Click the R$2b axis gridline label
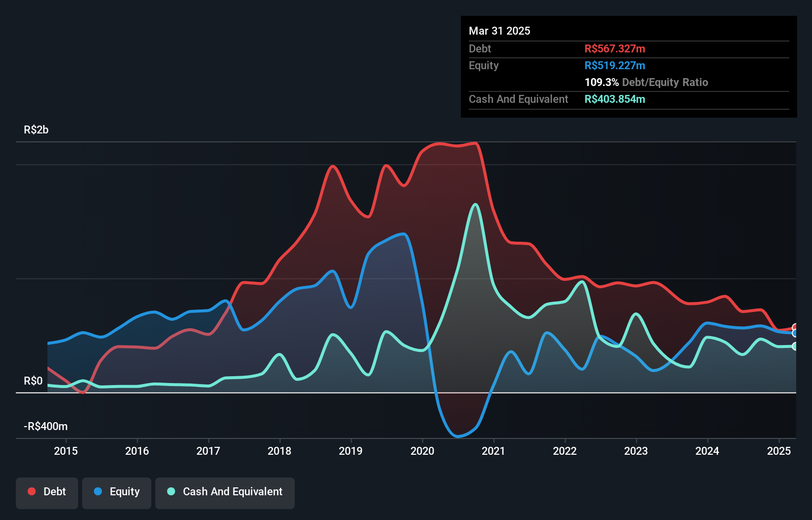The image size is (812, 520). [35, 130]
